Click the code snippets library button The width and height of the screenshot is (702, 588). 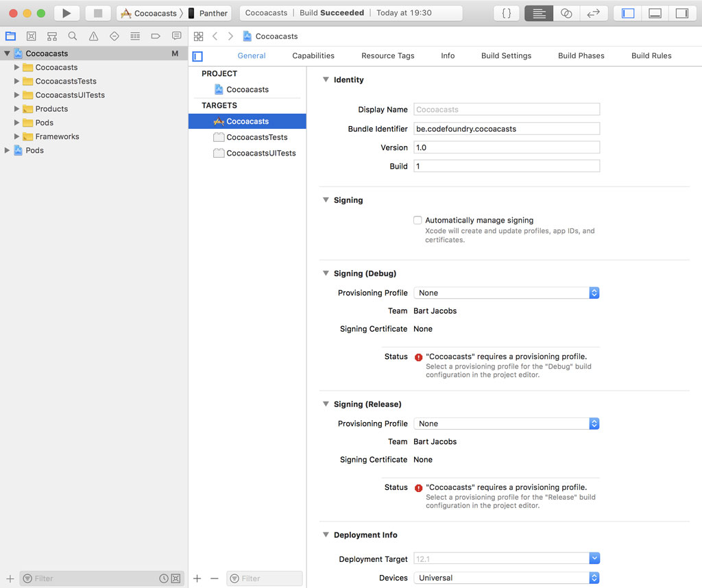[507, 13]
